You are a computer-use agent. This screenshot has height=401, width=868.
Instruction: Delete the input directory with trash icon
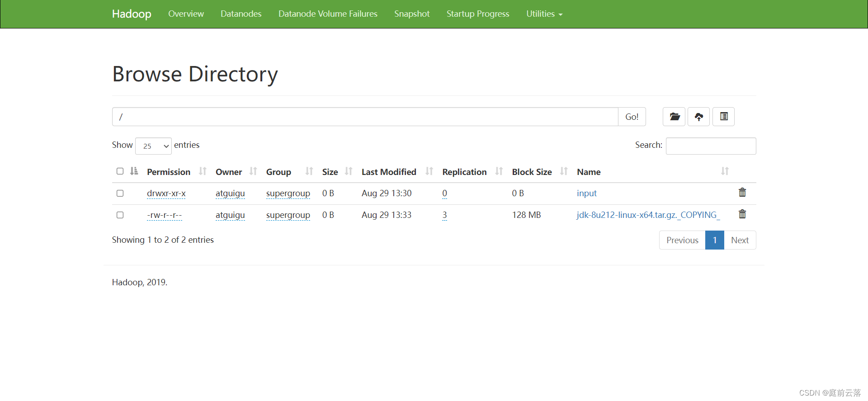(x=742, y=193)
